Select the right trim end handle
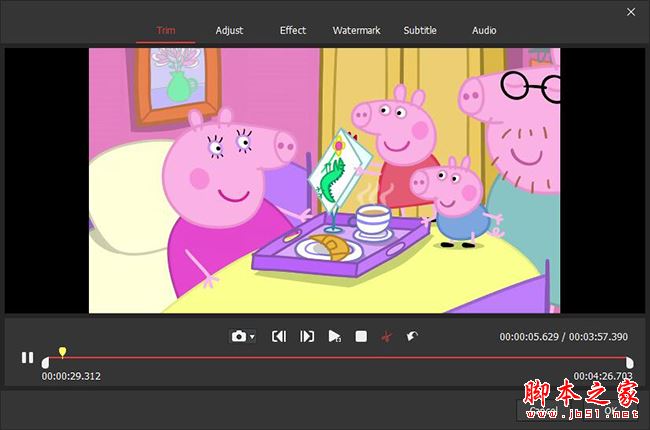 tap(630, 363)
